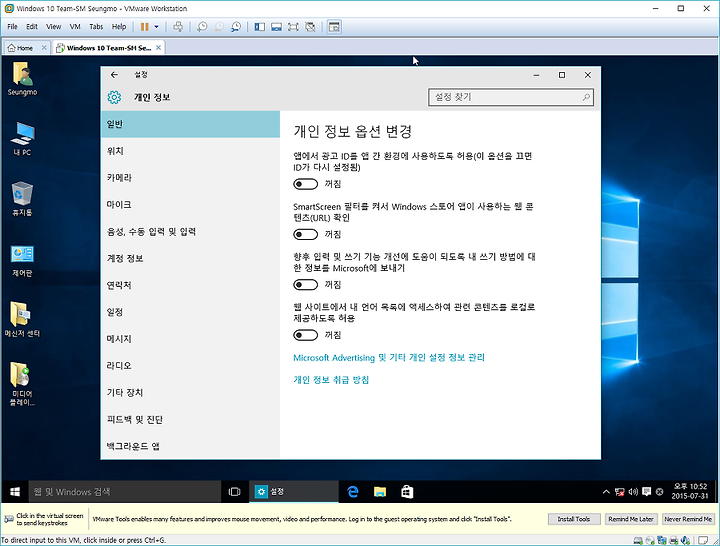Toggle the send writing info to Microsoft switch
Screen dimensions: 720x546
[x=305, y=285]
